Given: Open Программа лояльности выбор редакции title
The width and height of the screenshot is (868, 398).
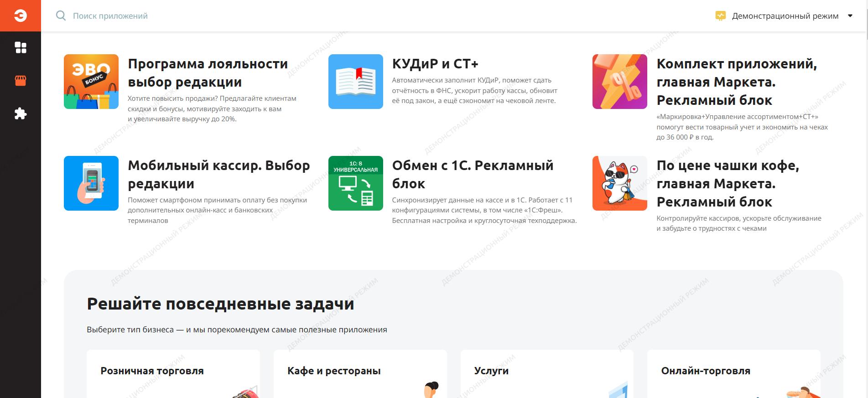Looking at the screenshot, I should coord(208,73).
